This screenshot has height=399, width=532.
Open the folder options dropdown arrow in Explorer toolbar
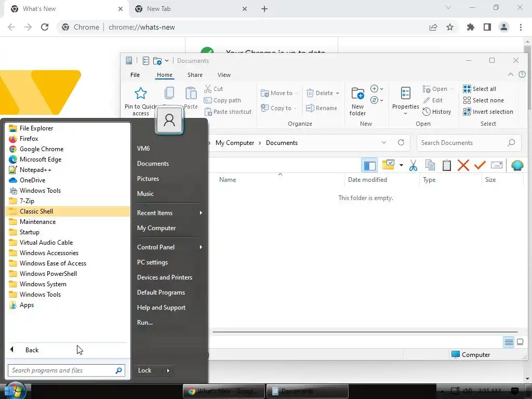[x=401, y=165]
